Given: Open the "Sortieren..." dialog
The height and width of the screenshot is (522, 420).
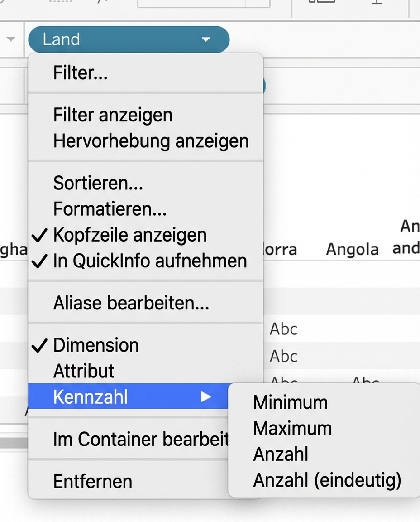Looking at the screenshot, I should 98,183.
